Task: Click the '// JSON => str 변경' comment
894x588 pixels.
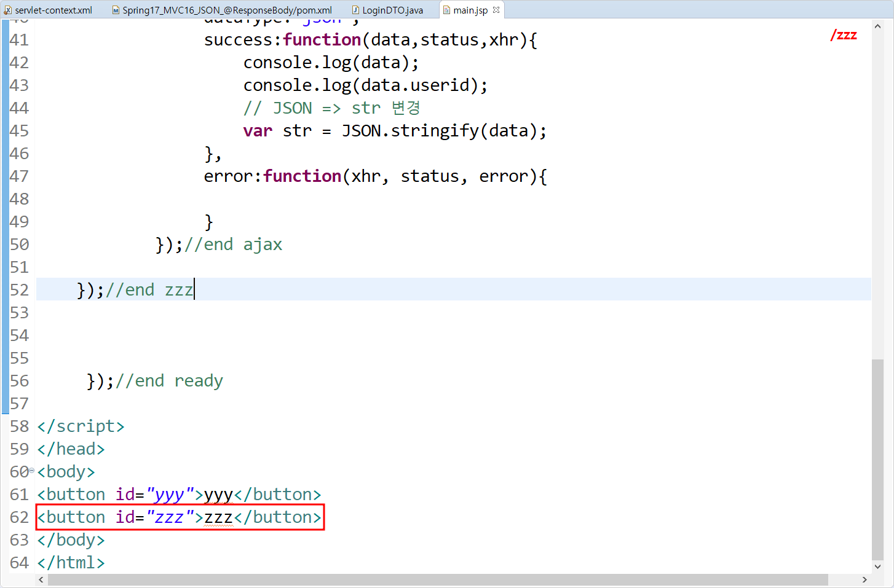Action: point(332,108)
